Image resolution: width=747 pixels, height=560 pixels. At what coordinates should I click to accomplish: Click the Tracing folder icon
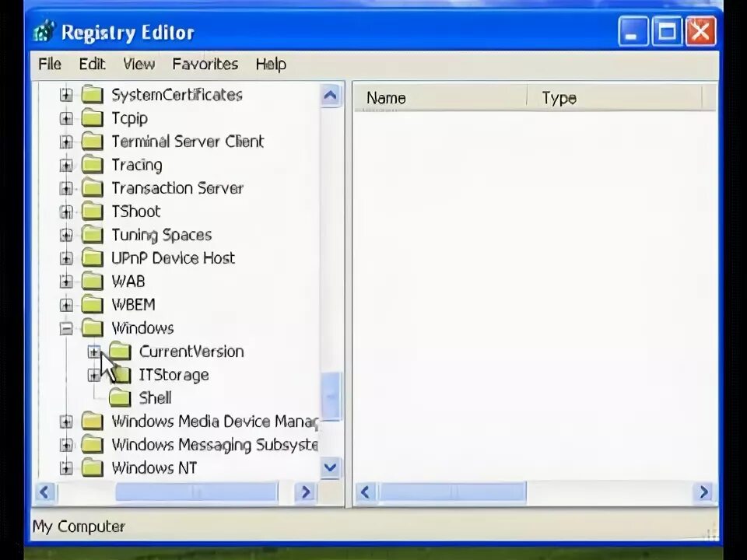point(93,165)
